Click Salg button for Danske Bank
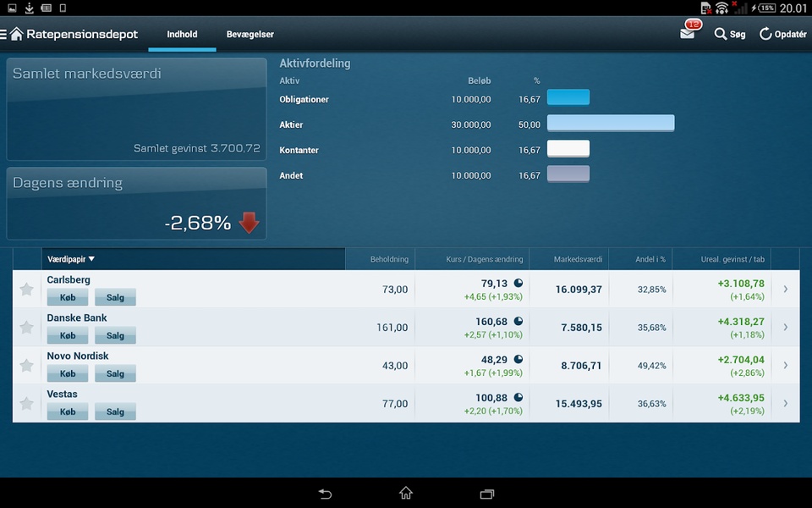812x508 pixels. [115, 335]
